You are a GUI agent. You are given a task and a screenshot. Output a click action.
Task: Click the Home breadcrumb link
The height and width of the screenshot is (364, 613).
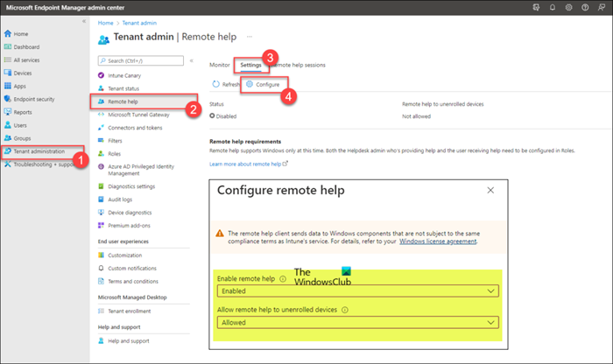(106, 23)
